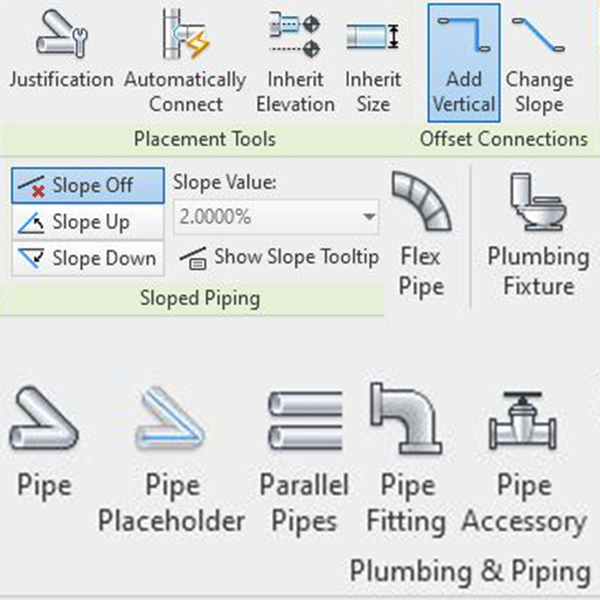The height and width of the screenshot is (600, 600).
Task: Choose Slope Down for piping
Action: [x=88, y=258]
